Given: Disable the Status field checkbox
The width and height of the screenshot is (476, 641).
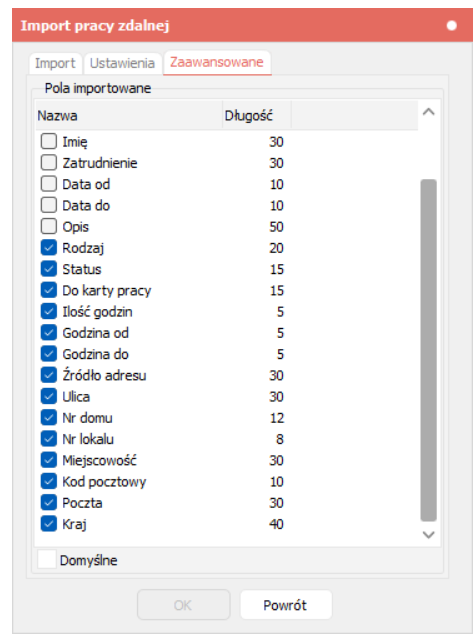Looking at the screenshot, I should click(x=49, y=269).
